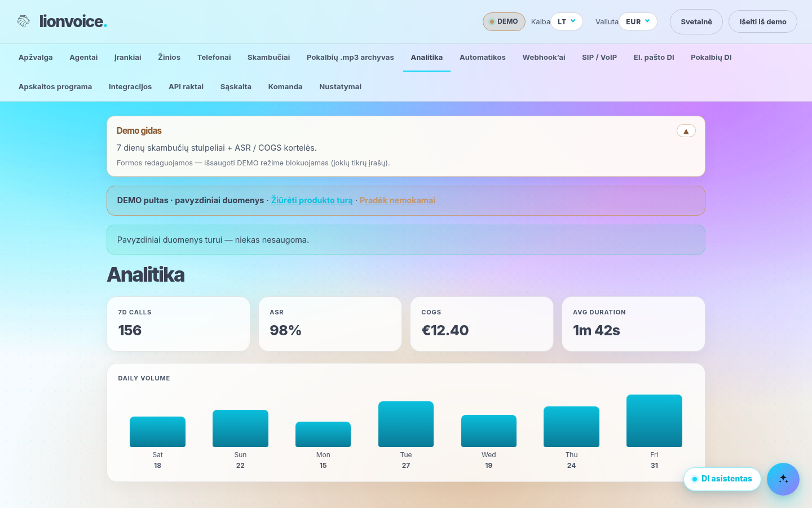Open the Žinios tab
Screen dimensions: 812x508
tap(169, 57)
